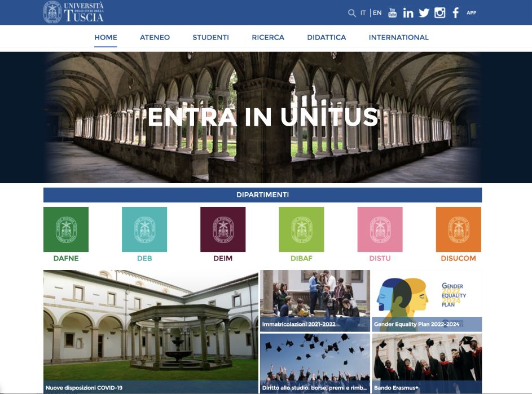Click the maroon DEIM department crest
This screenshot has width=532, height=394.
point(223,228)
